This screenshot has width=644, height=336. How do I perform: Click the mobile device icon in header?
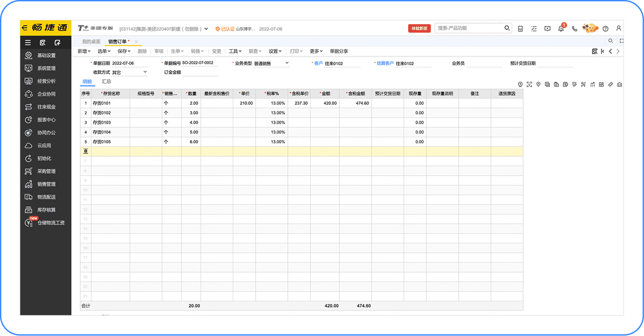(x=520, y=29)
